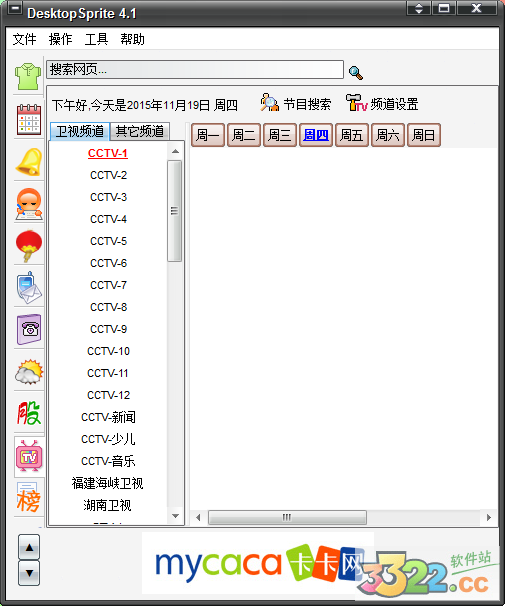Open the purple phone book icon

(29, 329)
